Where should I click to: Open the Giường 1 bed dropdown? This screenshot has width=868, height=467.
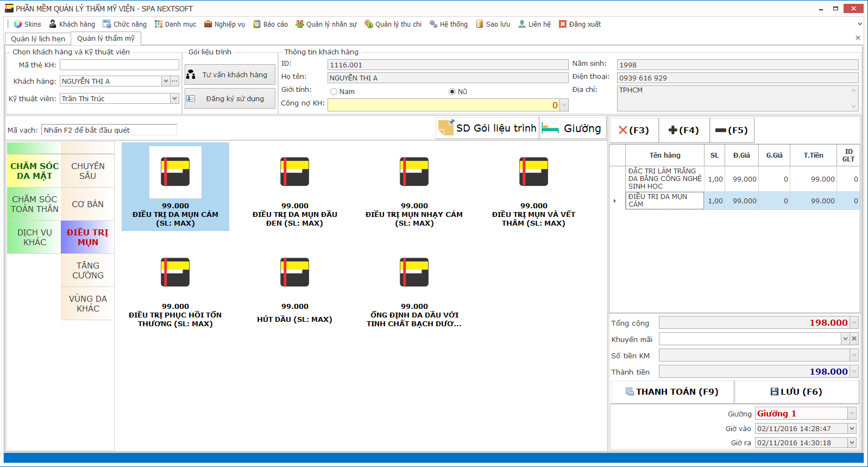pos(852,414)
